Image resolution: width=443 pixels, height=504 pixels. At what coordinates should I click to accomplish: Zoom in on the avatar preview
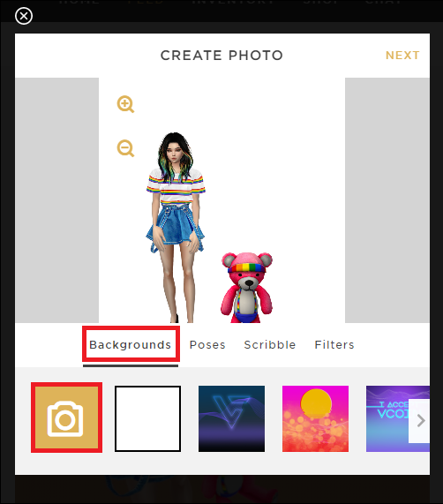point(125,104)
